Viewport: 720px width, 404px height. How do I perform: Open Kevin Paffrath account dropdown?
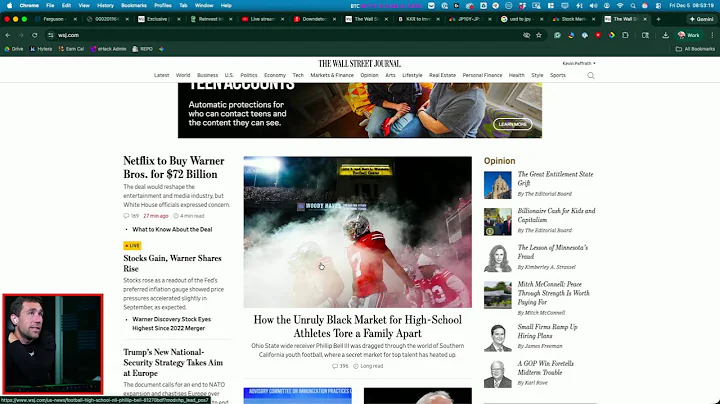(579, 63)
